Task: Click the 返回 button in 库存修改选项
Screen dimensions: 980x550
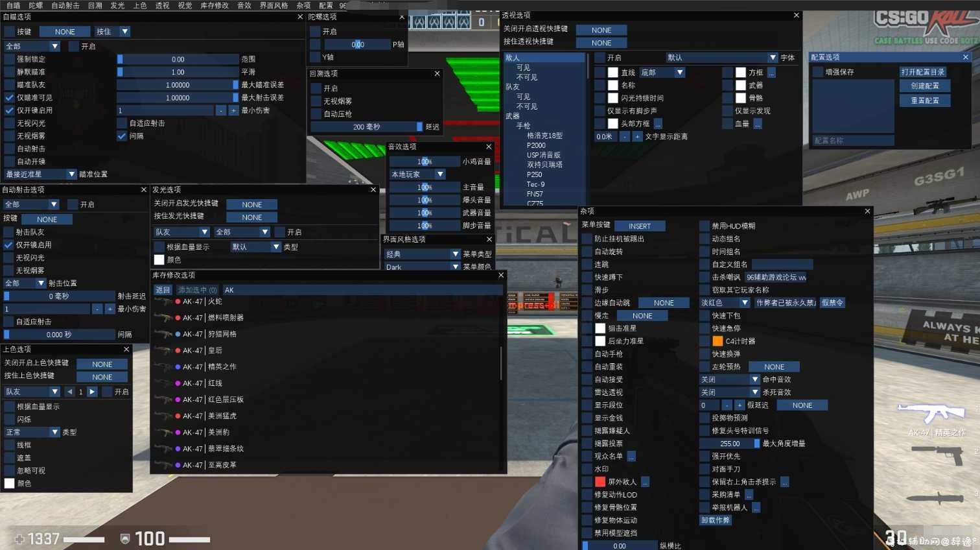Action: coord(163,290)
